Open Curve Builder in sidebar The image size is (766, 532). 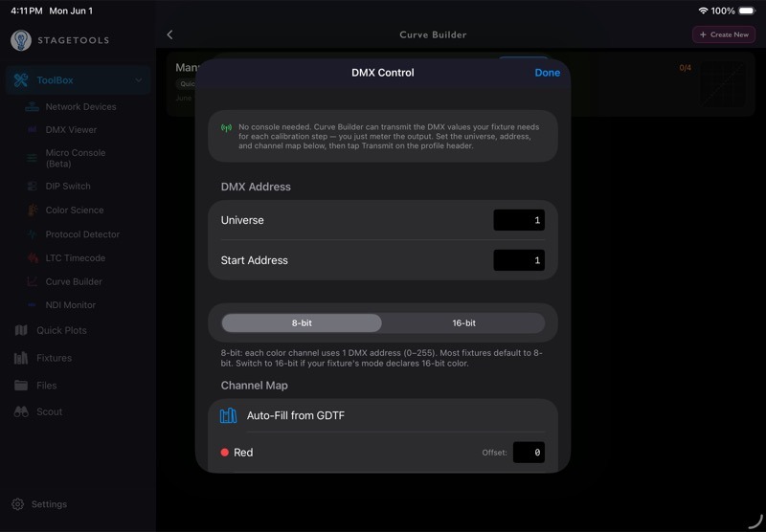point(74,282)
